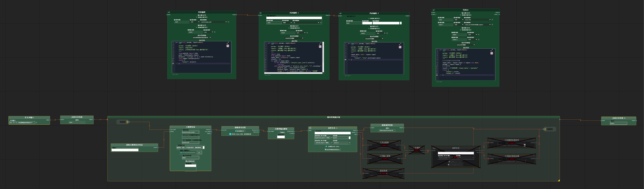The image size is (644, 189).
Task: Open the red assistant icon in 代码编辑 editor
Action: point(228,46)
